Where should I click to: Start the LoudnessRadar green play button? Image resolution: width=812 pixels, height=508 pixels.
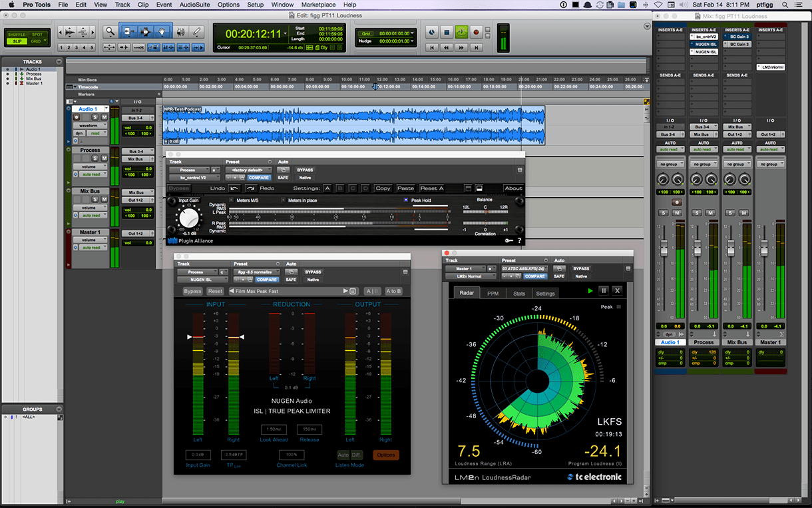[590, 291]
